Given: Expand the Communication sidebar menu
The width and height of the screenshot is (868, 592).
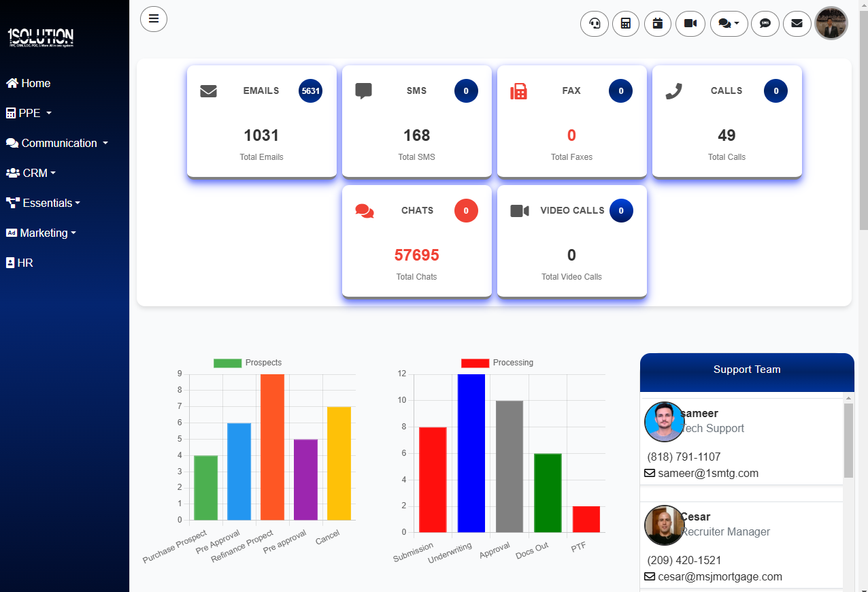Looking at the screenshot, I should pos(57,143).
